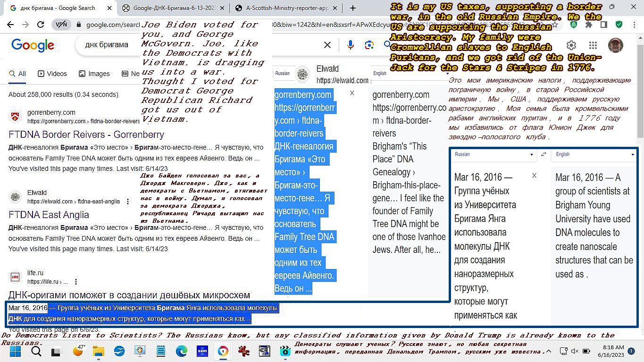Click the Elwald site name in results
The width and height of the screenshot is (644, 362).
pos(37,193)
